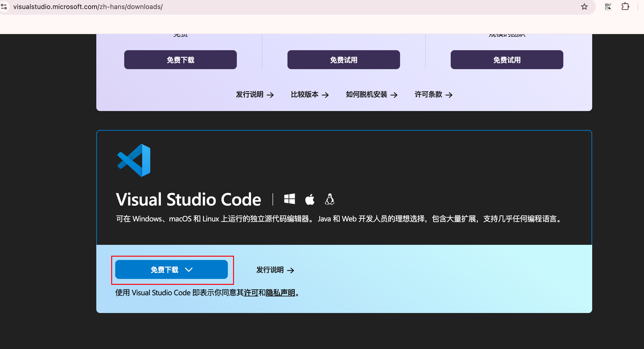The image size is (644, 349).
Task: Open the 隐私声明 privacy statement link
Action: point(281,292)
